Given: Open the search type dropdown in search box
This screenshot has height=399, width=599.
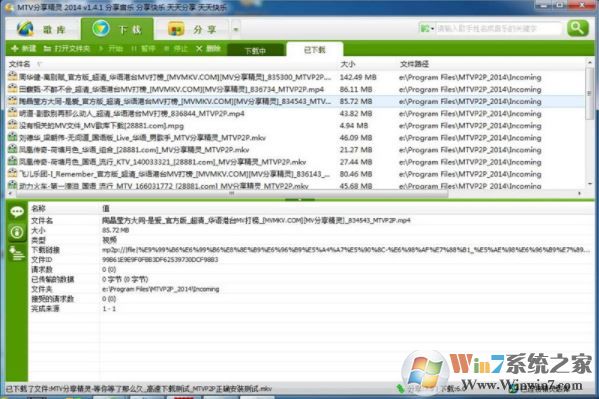Looking at the screenshot, I should (x=427, y=28).
